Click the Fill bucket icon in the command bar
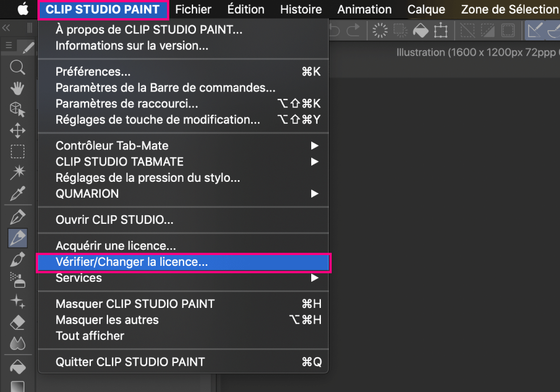560x392 pixels. (421, 30)
